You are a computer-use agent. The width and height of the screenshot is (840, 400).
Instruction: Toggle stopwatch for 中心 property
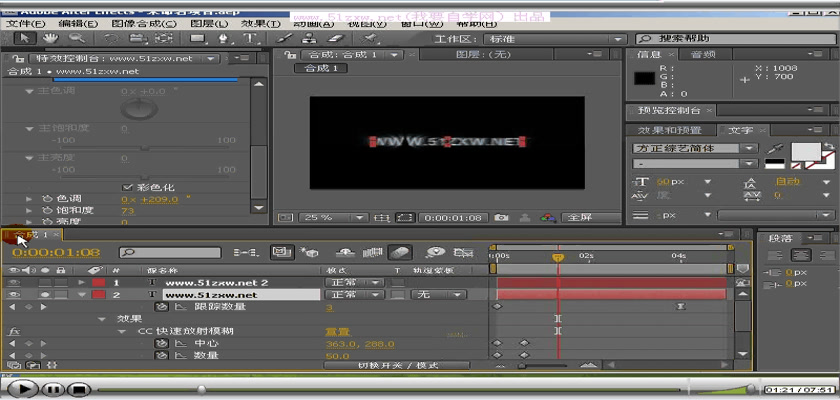[x=161, y=343]
